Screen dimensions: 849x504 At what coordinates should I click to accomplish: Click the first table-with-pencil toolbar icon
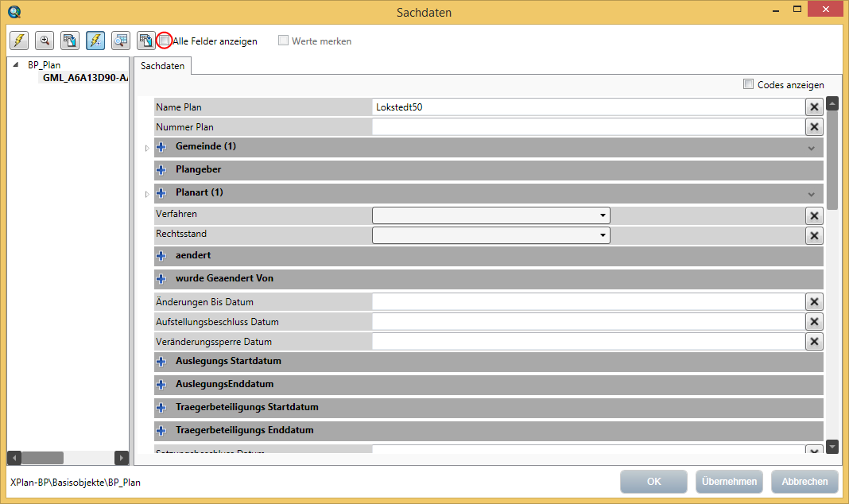[70, 40]
